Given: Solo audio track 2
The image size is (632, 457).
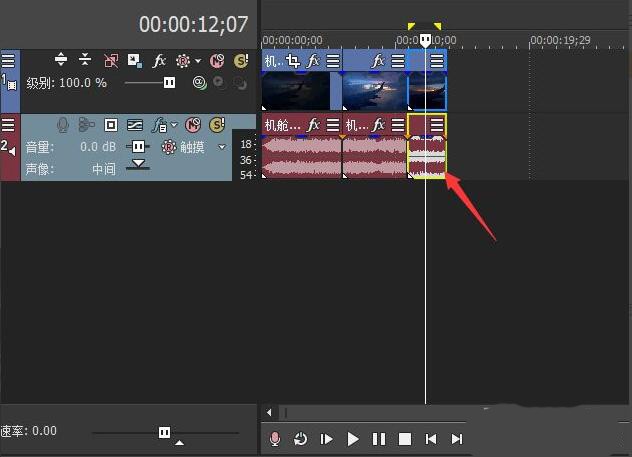Looking at the screenshot, I should click(217, 125).
